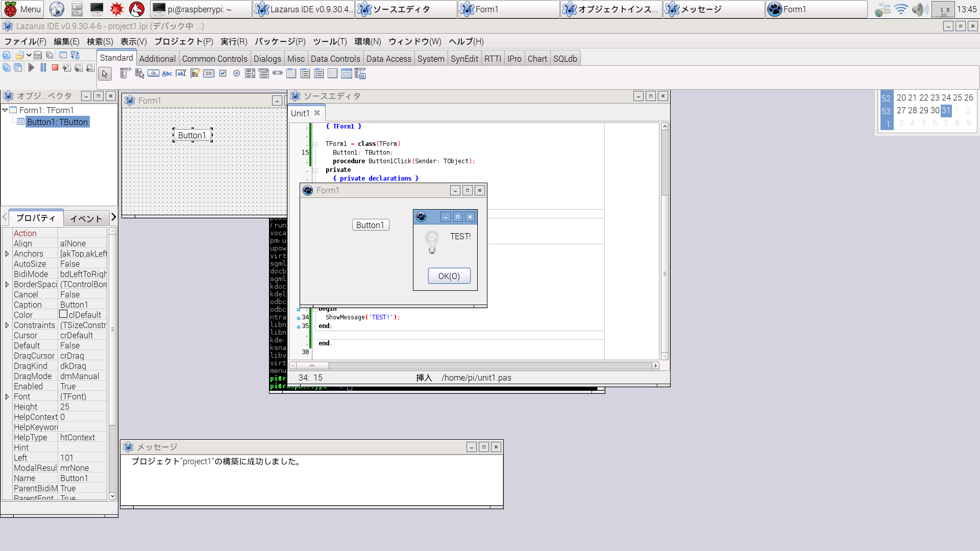The image size is (980, 551).
Task: Pick the TComboBox component icon
Action: coord(264,73)
